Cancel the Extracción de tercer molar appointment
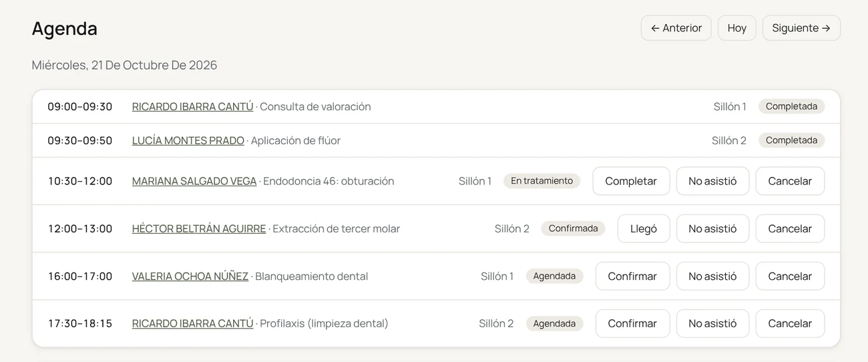This screenshot has width=868, height=362. point(790,228)
